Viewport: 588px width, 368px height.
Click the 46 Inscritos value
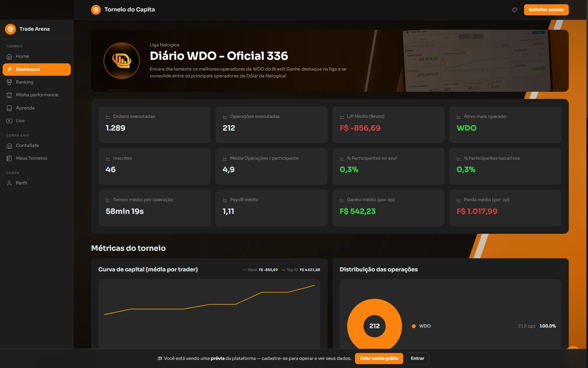point(111,169)
